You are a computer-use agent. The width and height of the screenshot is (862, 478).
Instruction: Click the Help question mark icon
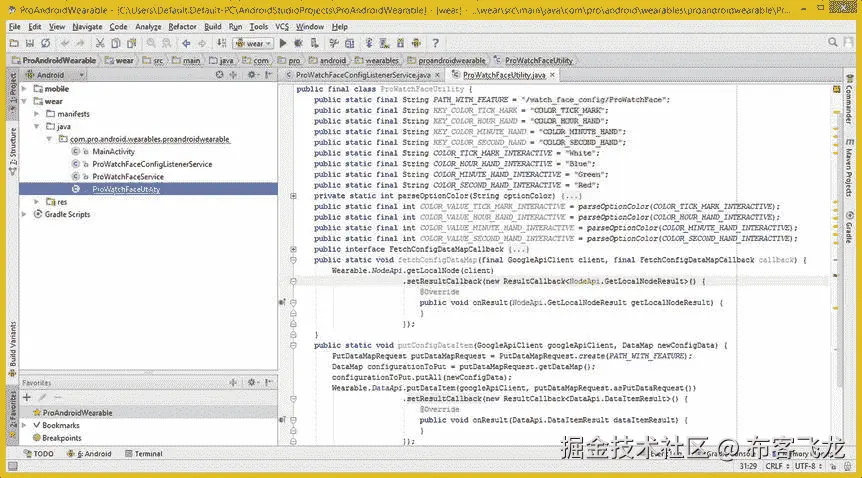click(435, 43)
